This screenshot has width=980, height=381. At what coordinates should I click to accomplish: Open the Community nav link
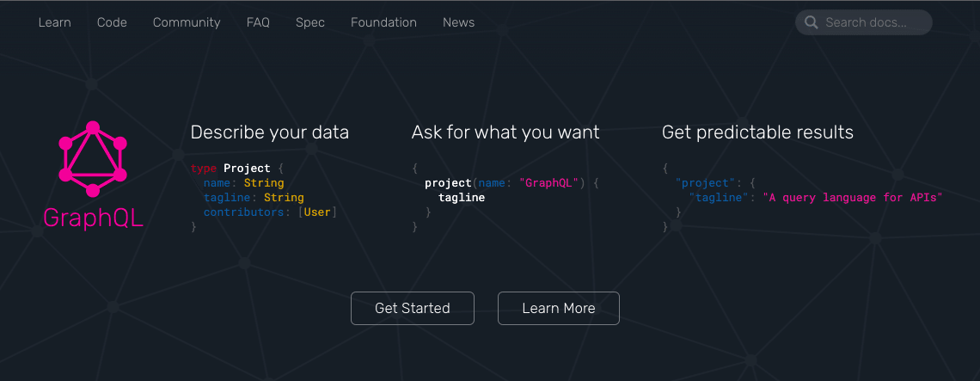point(187,22)
